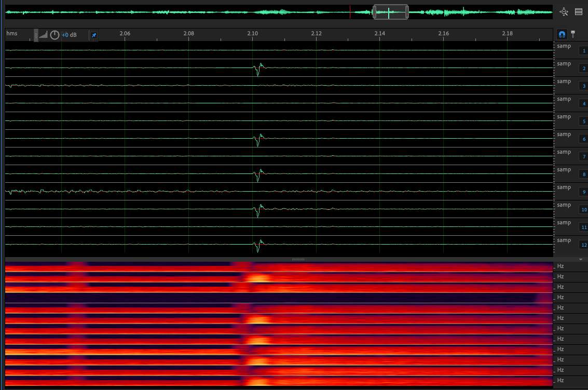Toggle channel 6 enable button
The width and height of the screenshot is (588, 390).
coord(584,139)
